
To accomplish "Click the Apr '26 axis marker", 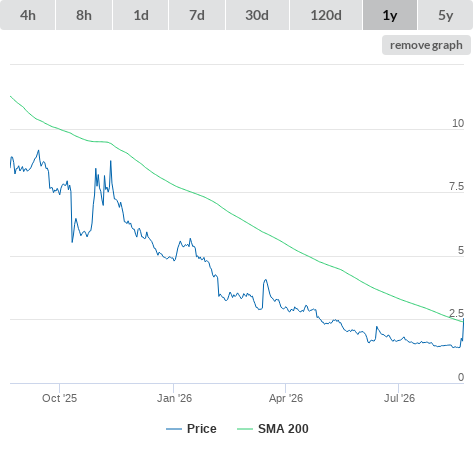I will pyautogui.click(x=286, y=398).
